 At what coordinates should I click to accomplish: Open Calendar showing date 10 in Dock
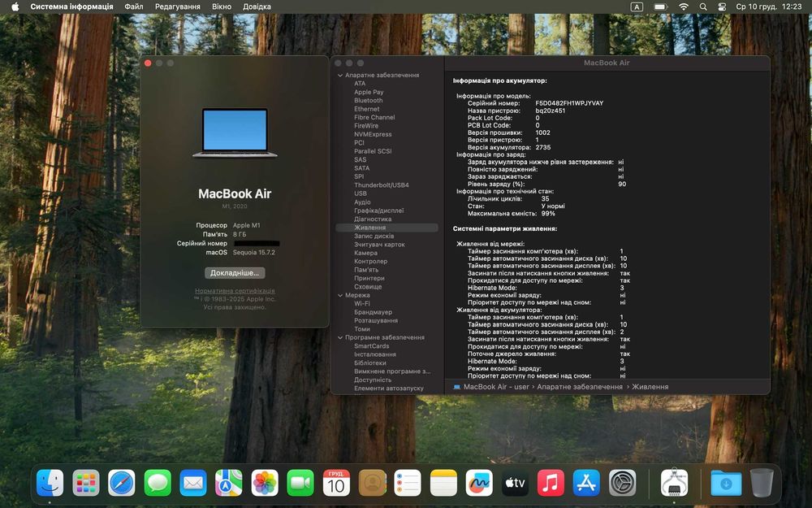pyautogui.click(x=336, y=483)
